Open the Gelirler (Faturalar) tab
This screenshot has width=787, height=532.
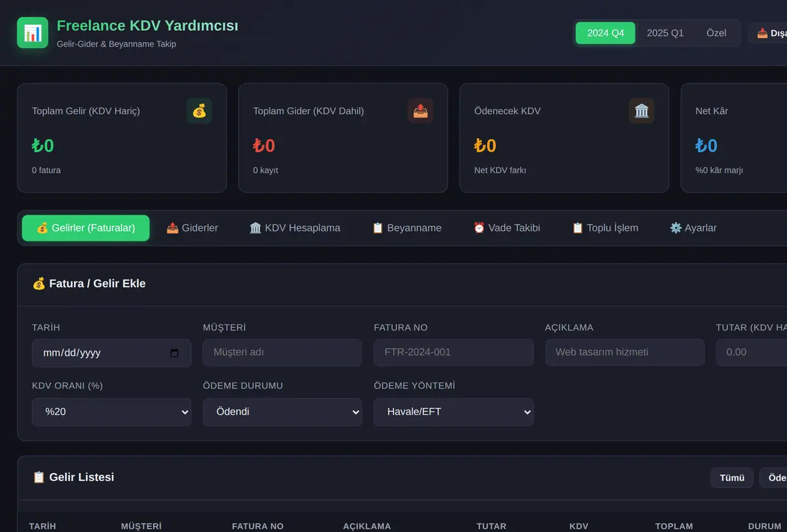click(x=86, y=228)
